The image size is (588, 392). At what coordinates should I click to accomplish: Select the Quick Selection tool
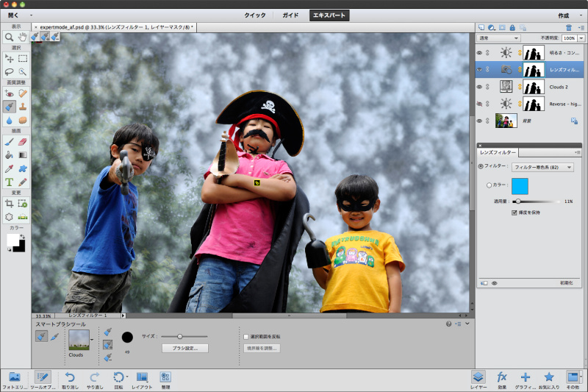tap(23, 71)
